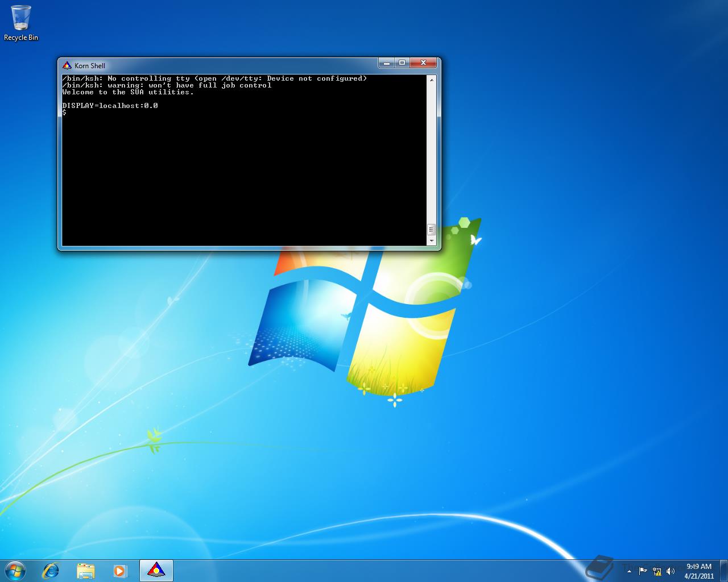
Task: Click the 'No controlling tty' error line
Action: coord(214,78)
